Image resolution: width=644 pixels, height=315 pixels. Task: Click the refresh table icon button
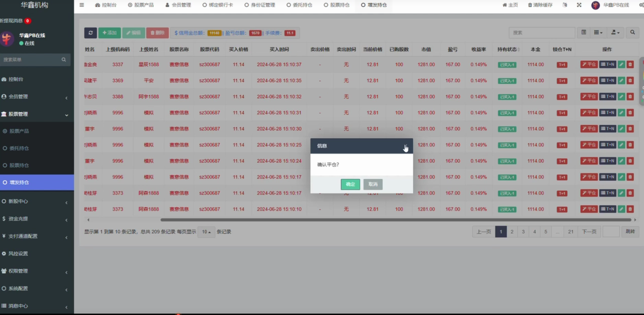pos(90,33)
